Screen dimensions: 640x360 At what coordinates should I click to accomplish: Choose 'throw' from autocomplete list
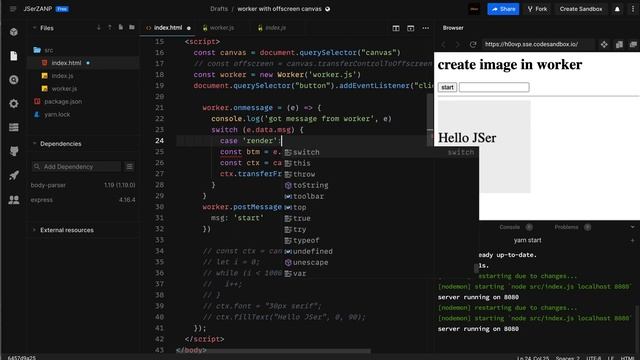click(x=304, y=174)
